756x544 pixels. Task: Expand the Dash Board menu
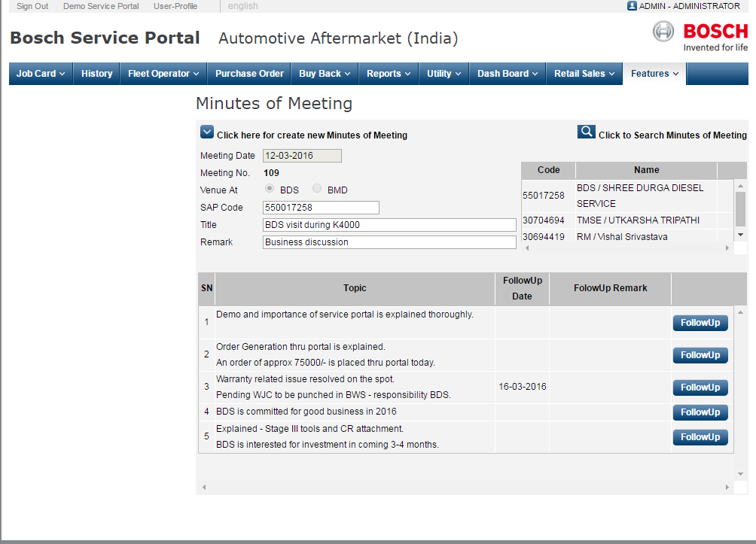508,74
